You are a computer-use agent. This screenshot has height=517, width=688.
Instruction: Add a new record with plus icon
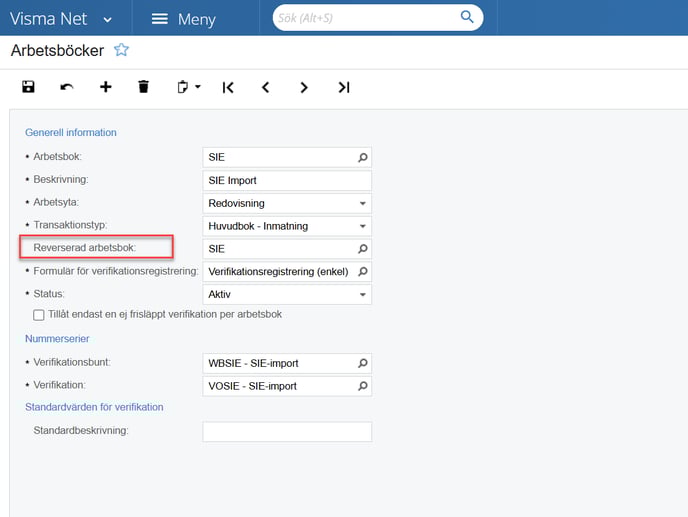coord(105,87)
